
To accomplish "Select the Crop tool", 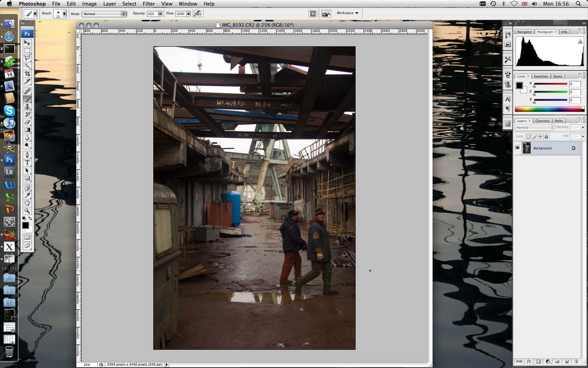I will [x=27, y=74].
